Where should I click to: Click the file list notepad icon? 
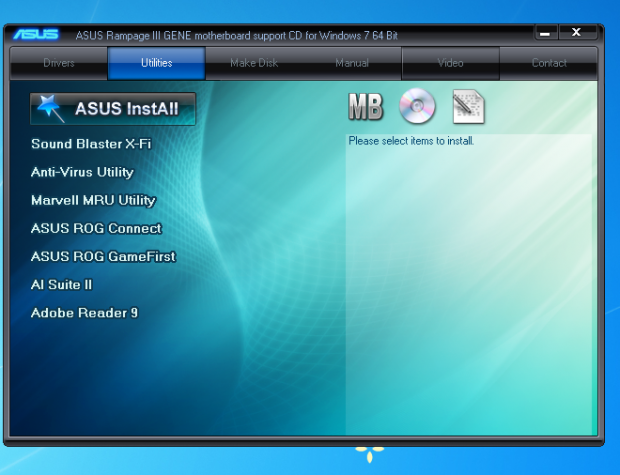pyautogui.click(x=468, y=106)
